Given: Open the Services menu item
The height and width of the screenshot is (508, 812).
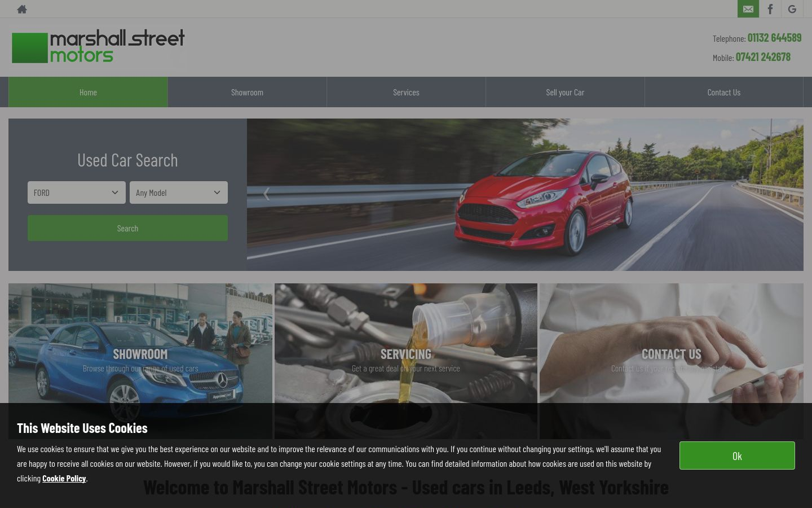Looking at the screenshot, I should (x=406, y=92).
